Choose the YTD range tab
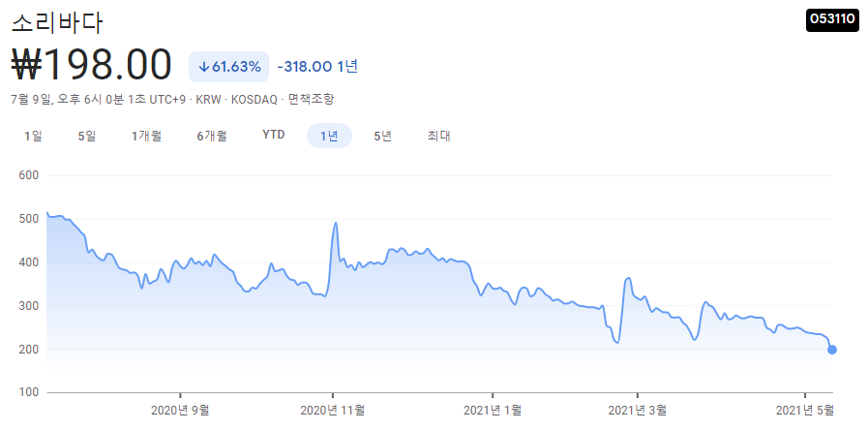 click(274, 136)
